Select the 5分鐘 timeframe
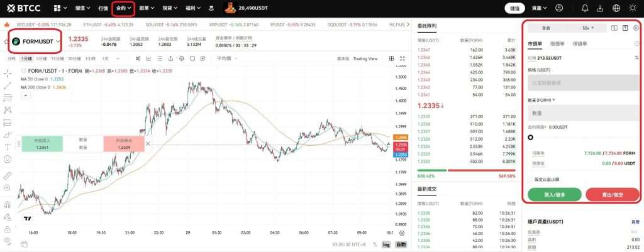 tap(42, 58)
